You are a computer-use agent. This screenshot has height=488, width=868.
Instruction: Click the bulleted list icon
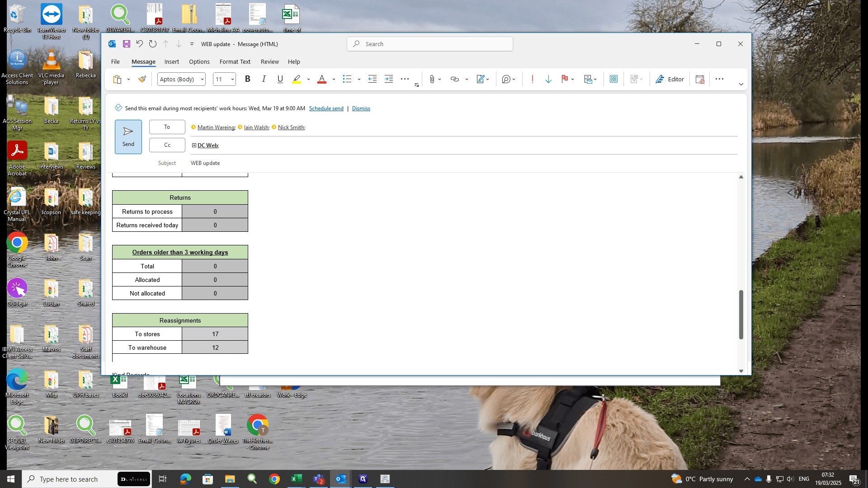pos(347,79)
